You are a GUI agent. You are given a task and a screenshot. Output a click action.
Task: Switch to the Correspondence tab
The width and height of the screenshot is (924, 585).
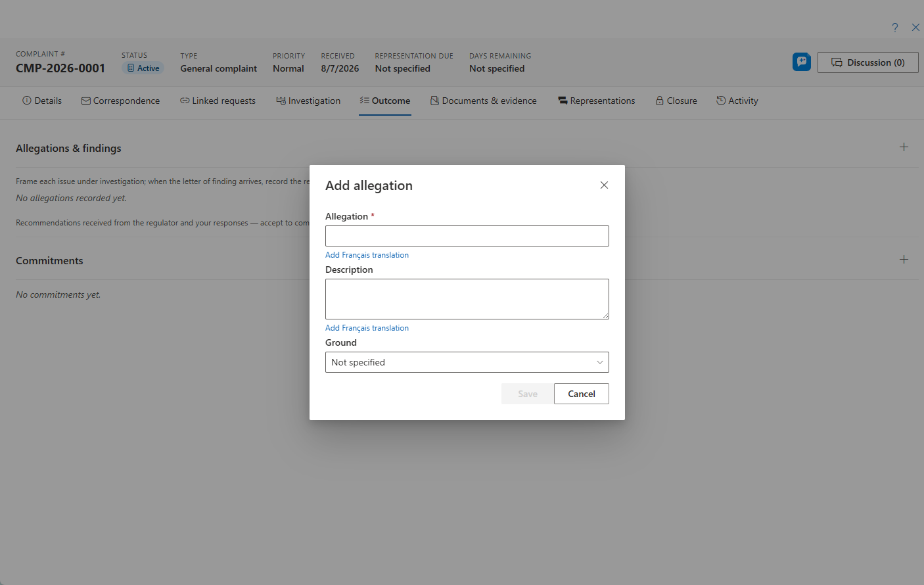[x=120, y=101]
